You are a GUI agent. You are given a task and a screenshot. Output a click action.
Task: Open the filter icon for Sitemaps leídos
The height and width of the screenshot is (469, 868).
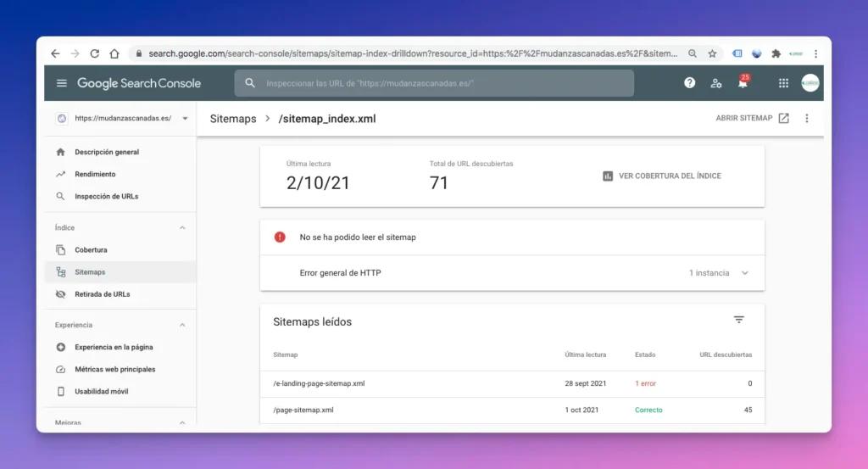[738, 320]
